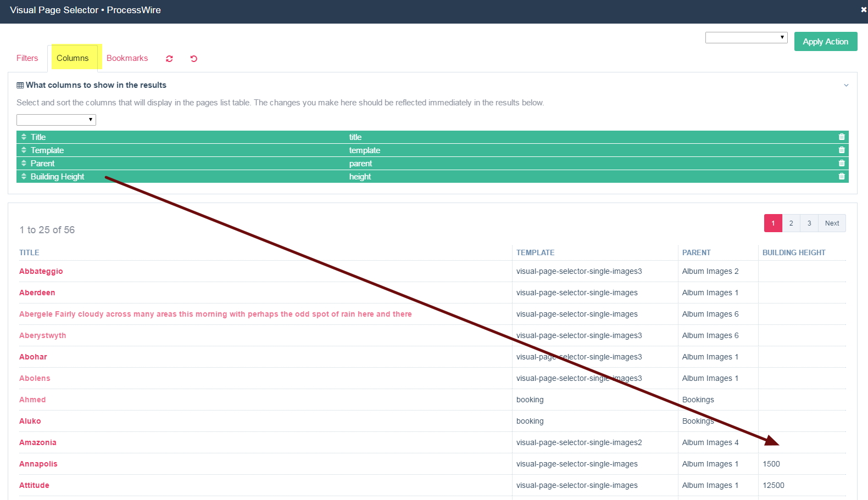Screen dimensions: 868x500
Task: Switch to the Filters tab
Action: point(27,58)
